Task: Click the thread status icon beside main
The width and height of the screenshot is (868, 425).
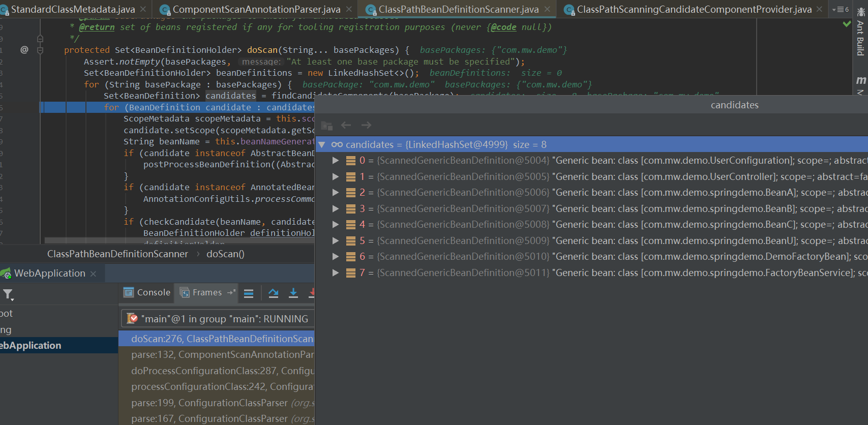Action: [x=132, y=319]
